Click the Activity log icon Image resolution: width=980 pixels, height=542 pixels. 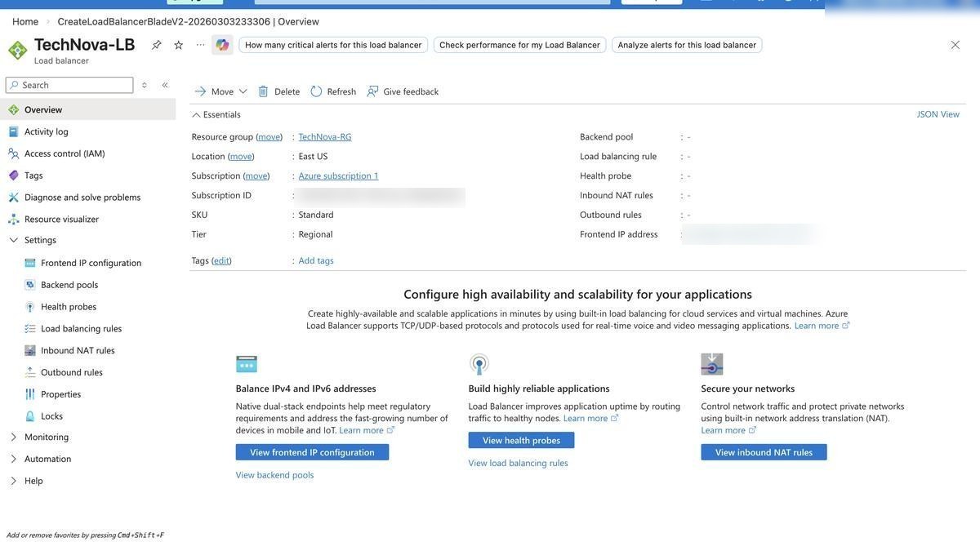(x=13, y=131)
